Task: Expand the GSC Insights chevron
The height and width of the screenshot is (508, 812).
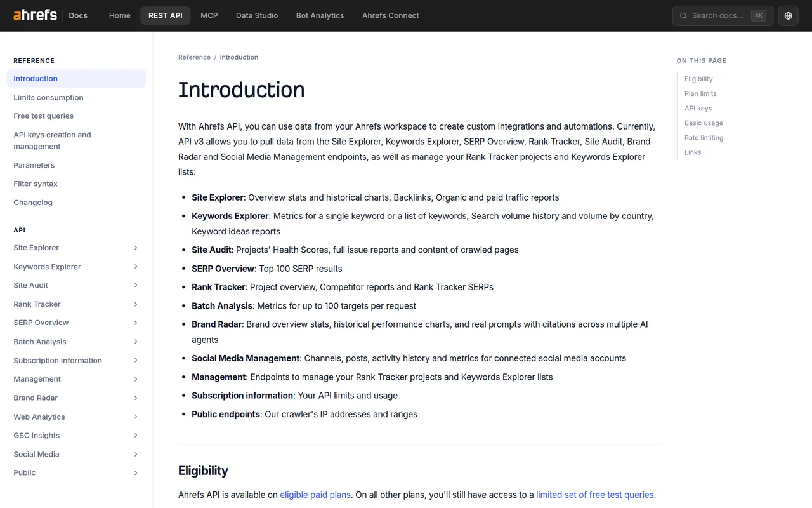Action: (136, 435)
